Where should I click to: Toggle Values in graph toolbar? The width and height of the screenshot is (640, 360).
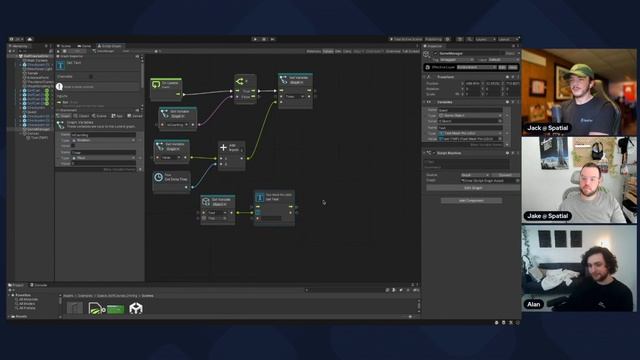(x=328, y=51)
